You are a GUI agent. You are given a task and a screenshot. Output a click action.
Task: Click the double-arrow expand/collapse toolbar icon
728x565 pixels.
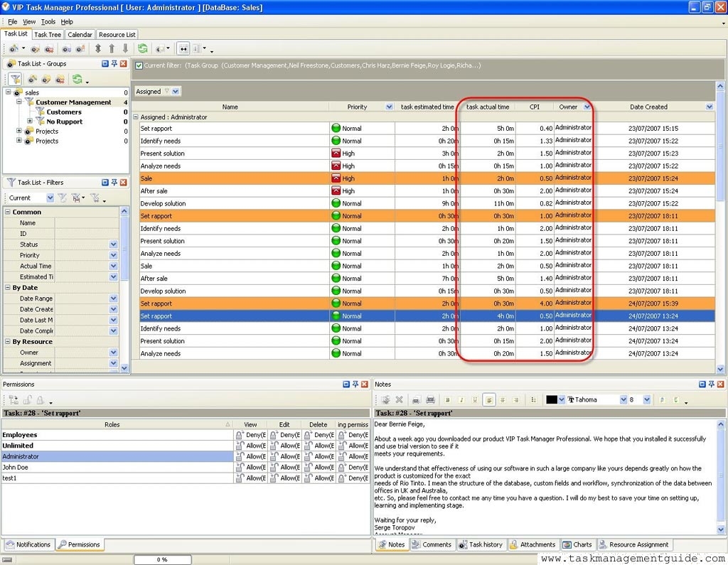98,48
